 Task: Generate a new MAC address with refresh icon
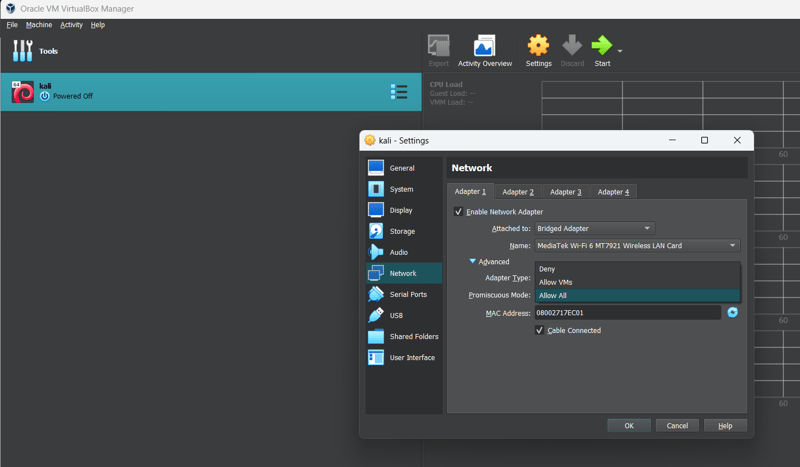(733, 312)
